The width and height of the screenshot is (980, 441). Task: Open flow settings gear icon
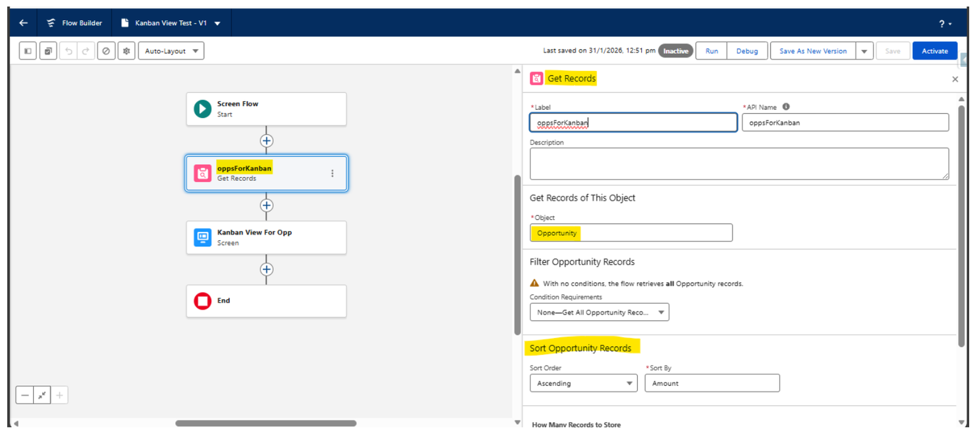click(x=126, y=51)
